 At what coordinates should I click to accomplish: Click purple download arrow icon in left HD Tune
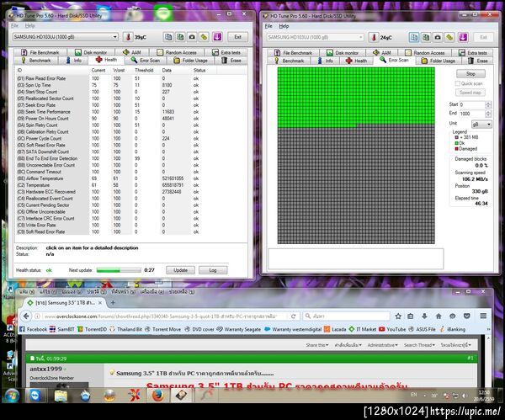point(217,37)
